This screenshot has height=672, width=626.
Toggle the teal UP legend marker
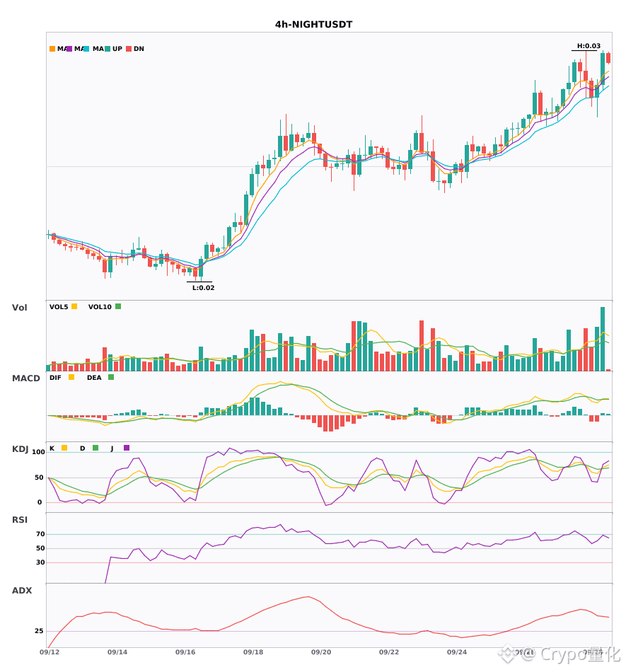[x=108, y=49]
